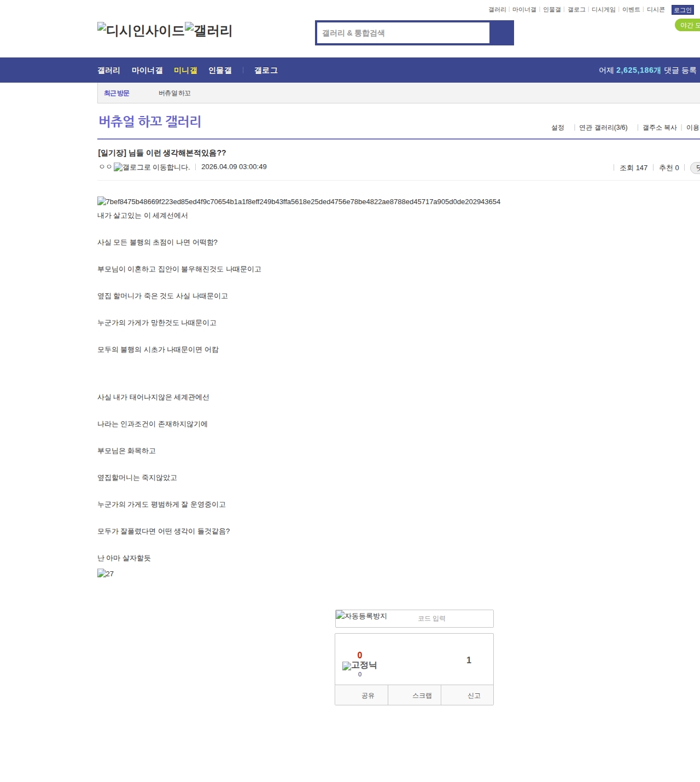Click the post date 2026.04.09 03:00:49
This screenshot has width=700, height=782.
click(234, 167)
